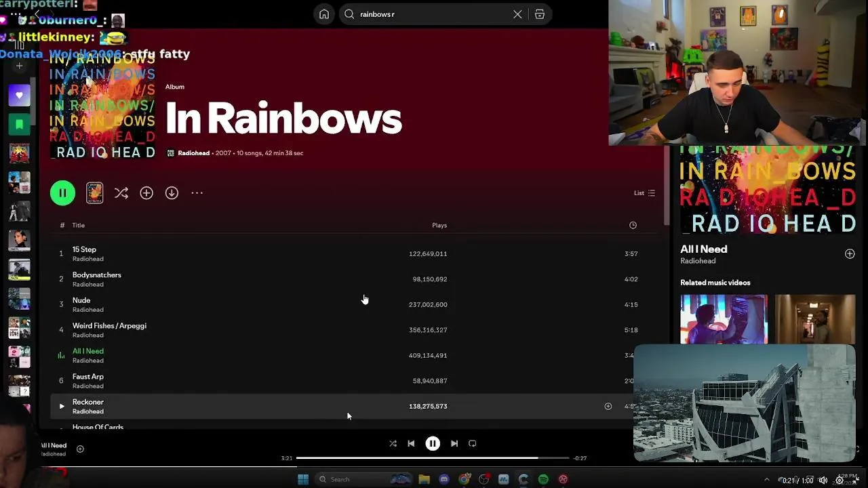Open the green bookmark item in sidebar

[x=19, y=124]
